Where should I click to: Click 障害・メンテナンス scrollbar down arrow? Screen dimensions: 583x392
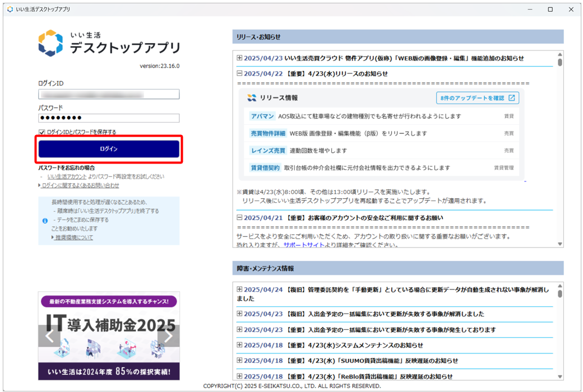click(560, 377)
